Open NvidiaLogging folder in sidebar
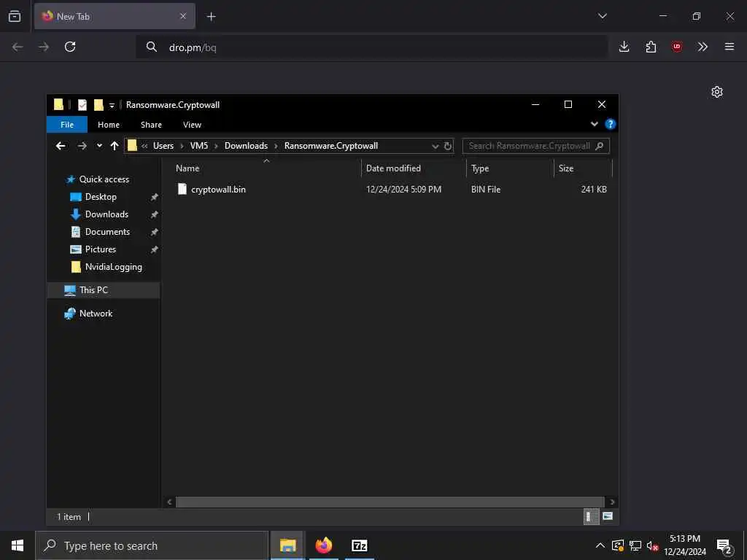This screenshot has height=560, width=747. coord(113,267)
